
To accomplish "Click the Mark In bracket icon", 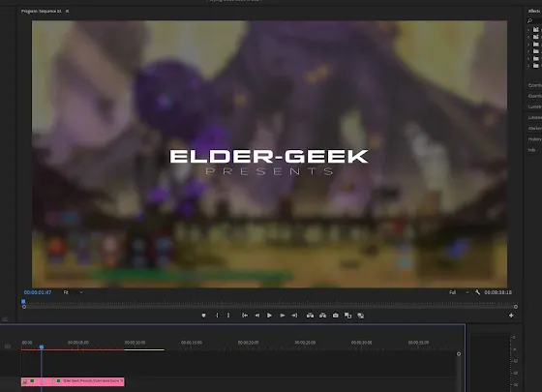I will tap(217, 316).
